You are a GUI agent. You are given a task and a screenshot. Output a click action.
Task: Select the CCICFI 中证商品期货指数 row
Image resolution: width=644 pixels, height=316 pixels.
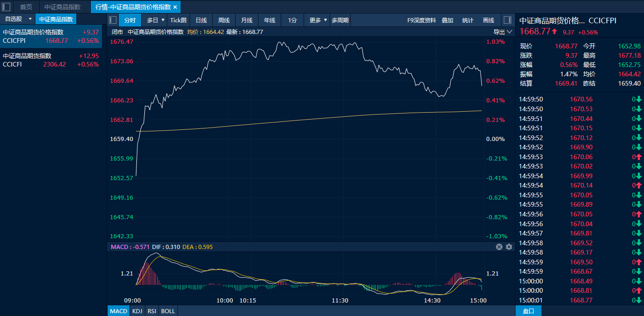pos(51,60)
